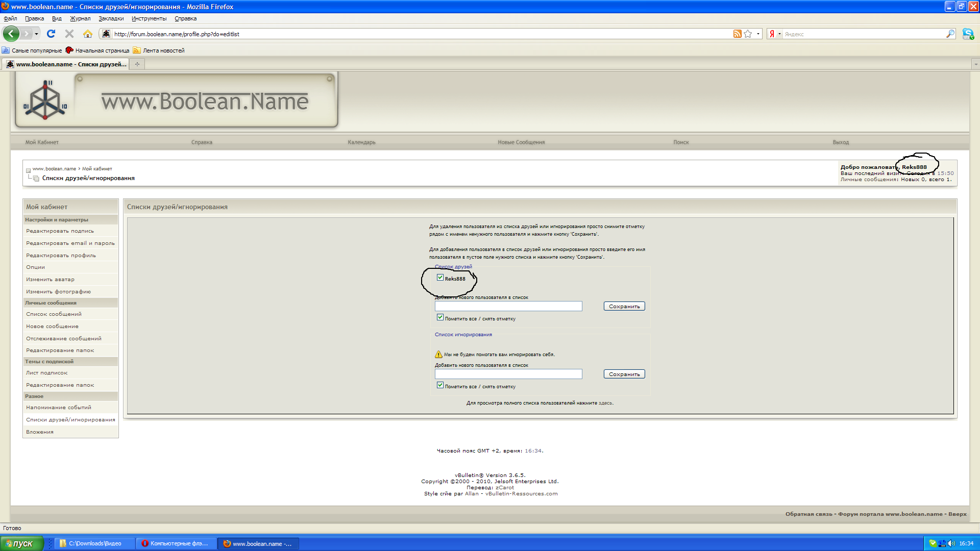This screenshot has width=980, height=551.
Task: Click the browser Back arrow button
Action: [x=11, y=34]
